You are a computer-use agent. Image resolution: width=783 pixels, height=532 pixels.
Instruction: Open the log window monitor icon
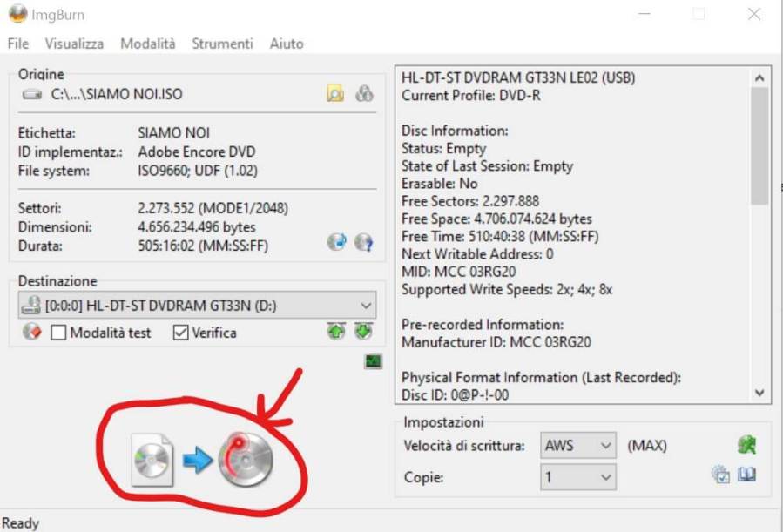click(x=374, y=360)
